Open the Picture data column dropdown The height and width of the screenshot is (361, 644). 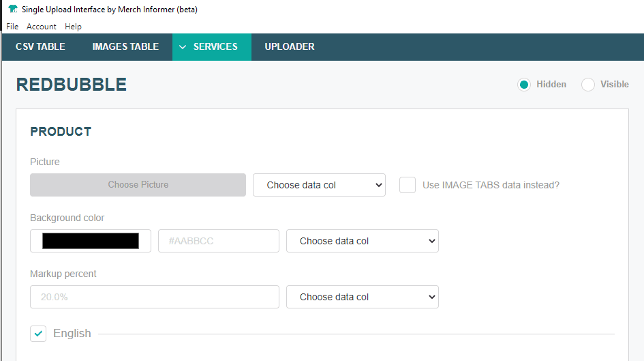pyautogui.click(x=319, y=185)
